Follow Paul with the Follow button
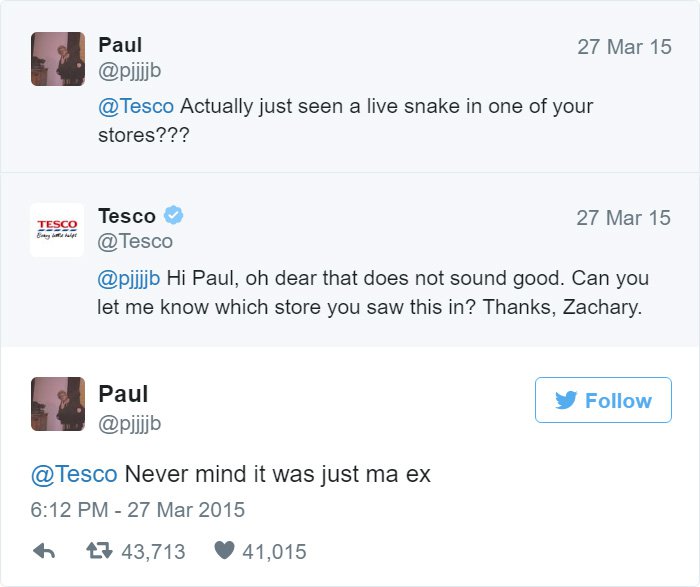 (x=603, y=400)
